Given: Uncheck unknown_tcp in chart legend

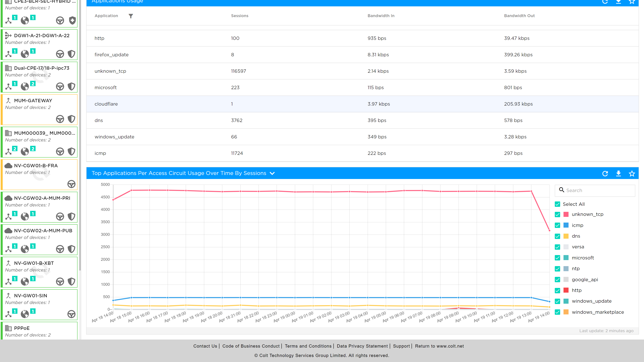Looking at the screenshot, I should coord(557,214).
